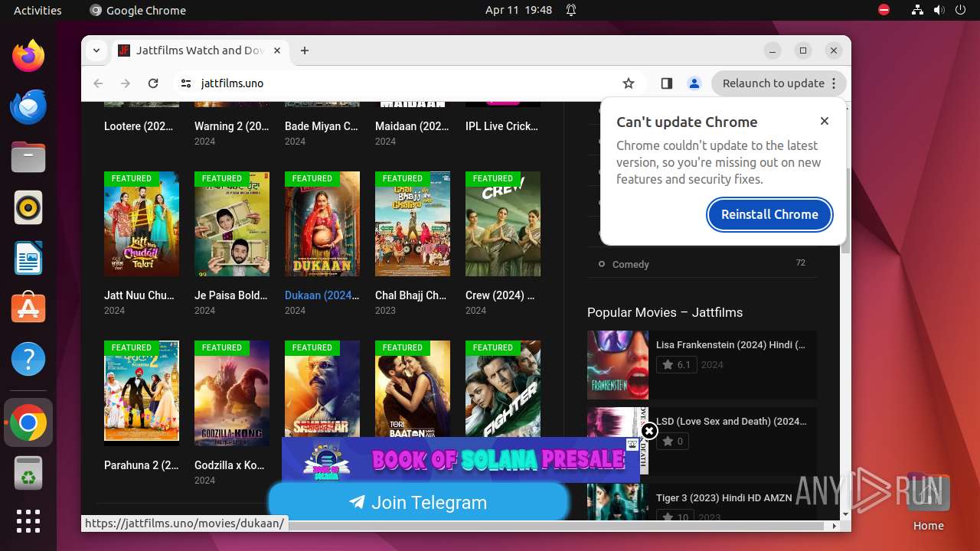Open the volume icon in the top bar
The height and width of the screenshot is (551, 980).
coord(939,10)
